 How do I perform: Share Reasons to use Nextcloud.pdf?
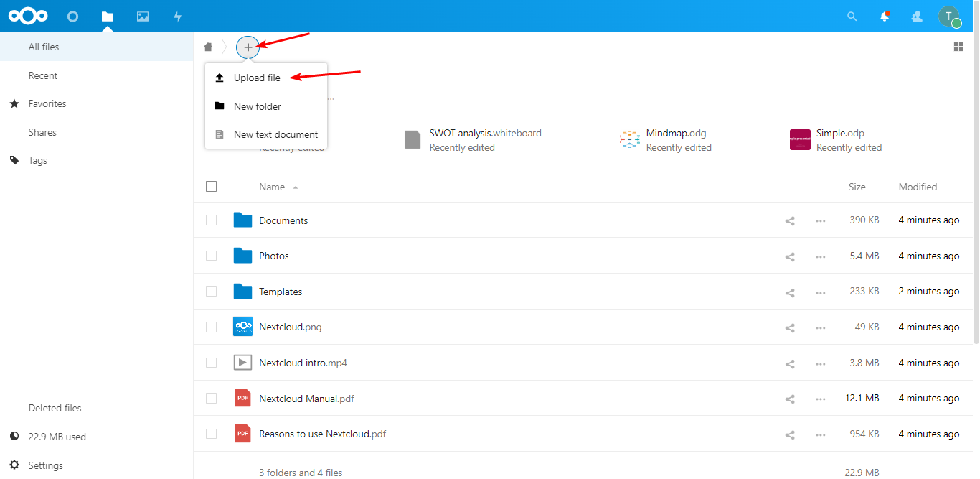[x=790, y=434]
